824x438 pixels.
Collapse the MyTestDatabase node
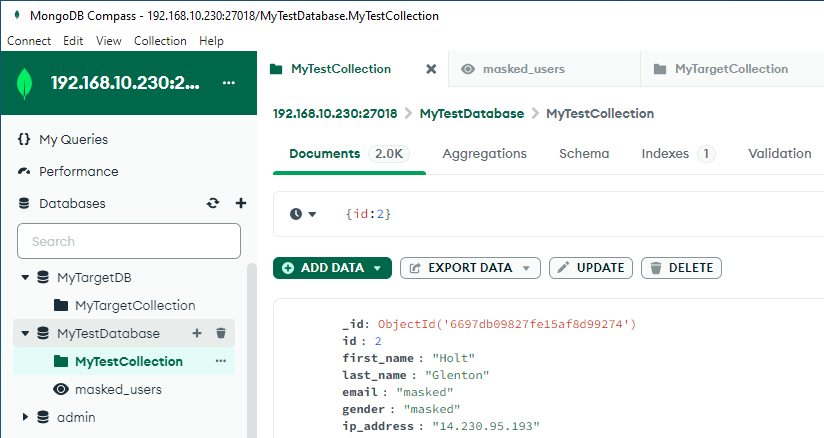click(x=25, y=333)
